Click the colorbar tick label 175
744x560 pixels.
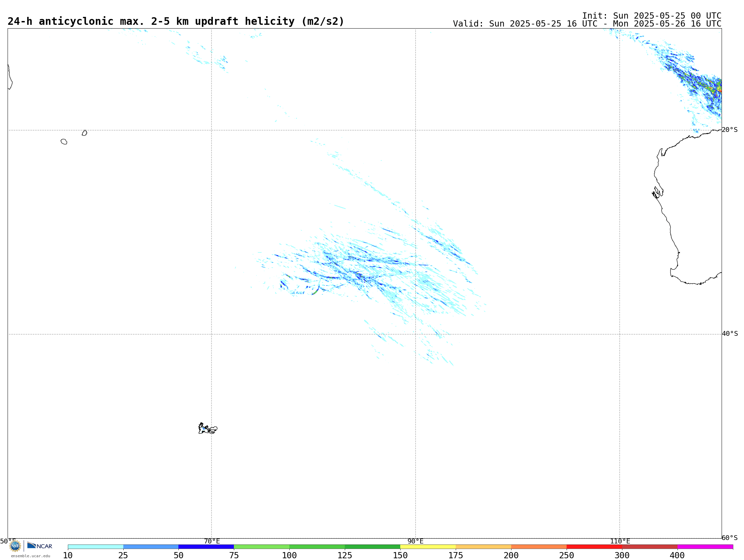pos(456,556)
